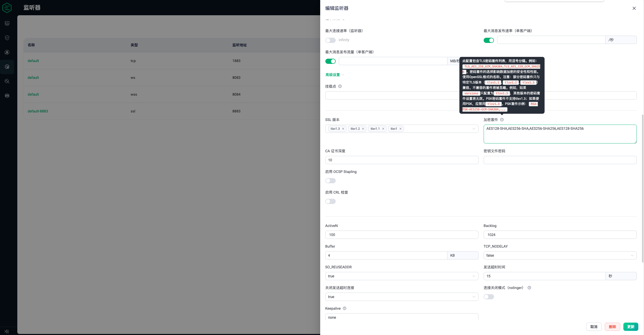Enable the max connection rate toggle
This screenshot has width=644, height=335.
pyautogui.click(x=330, y=40)
